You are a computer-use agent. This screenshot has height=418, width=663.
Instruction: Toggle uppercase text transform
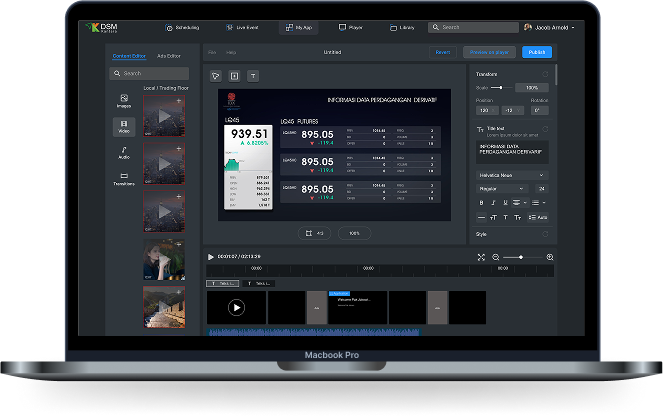pyautogui.click(x=493, y=218)
